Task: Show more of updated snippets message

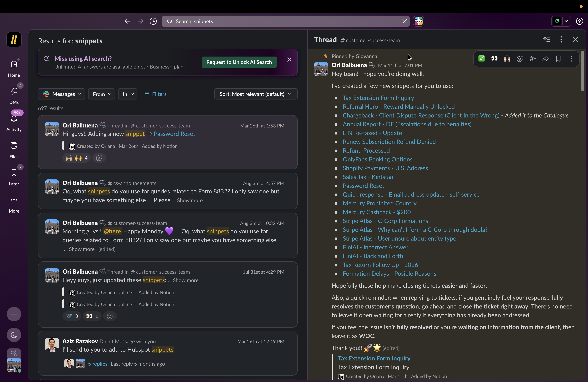Action: 186,280
